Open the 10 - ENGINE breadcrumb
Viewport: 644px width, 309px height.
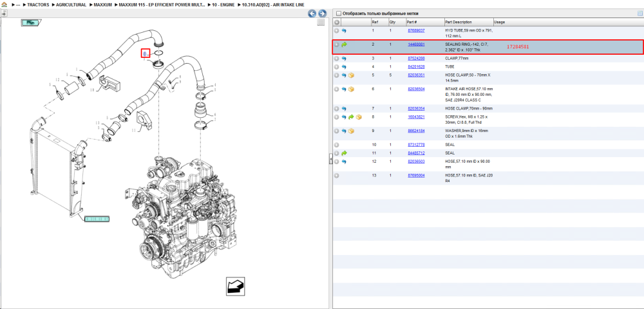point(223,5)
